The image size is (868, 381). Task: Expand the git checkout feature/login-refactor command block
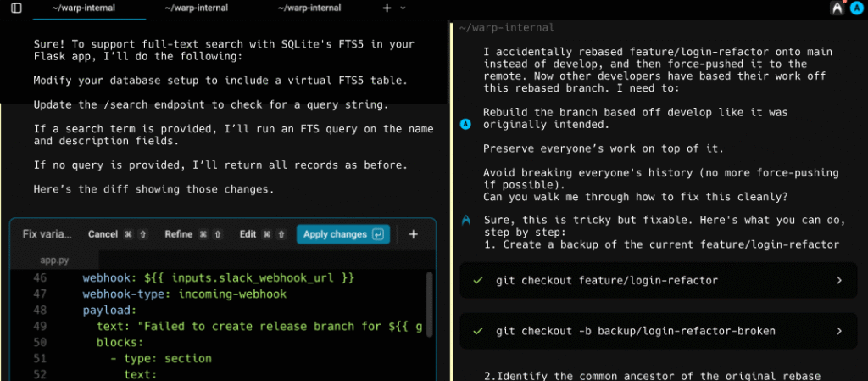[x=839, y=280]
